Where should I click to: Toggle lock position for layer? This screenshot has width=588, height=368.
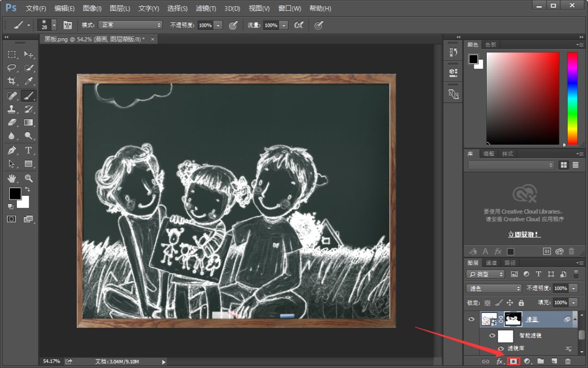coord(510,303)
